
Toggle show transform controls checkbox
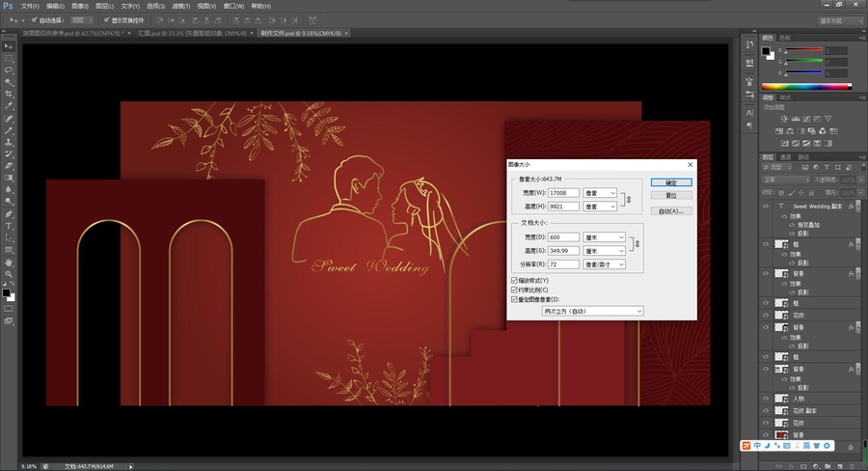(106, 20)
